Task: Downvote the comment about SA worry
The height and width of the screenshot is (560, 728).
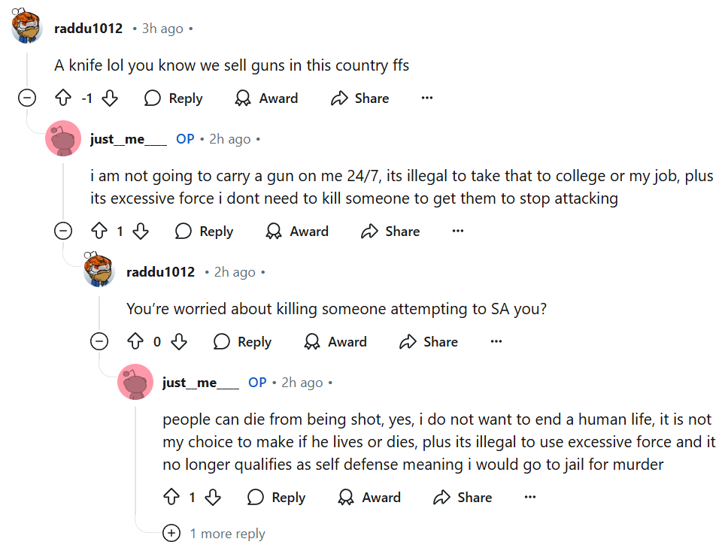Action: (178, 342)
